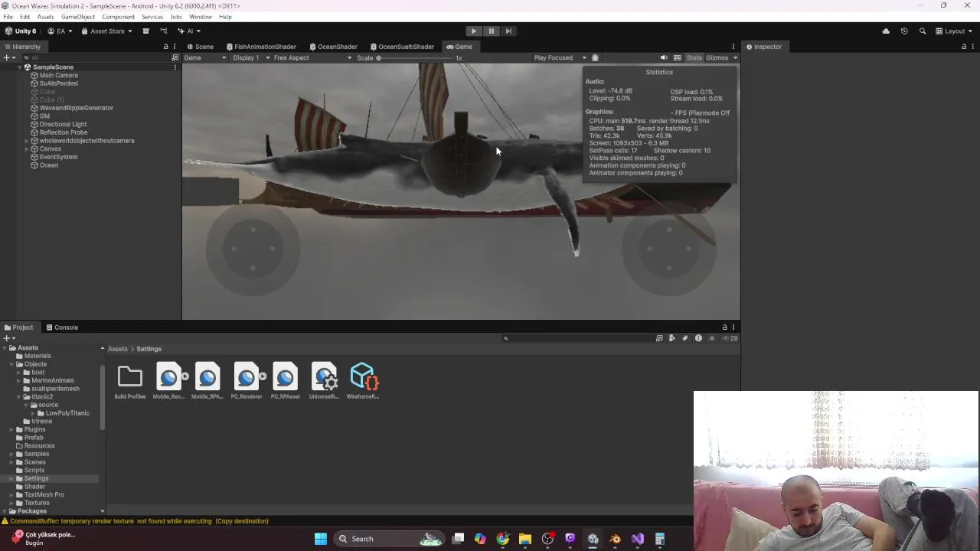The height and width of the screenshot is (551, 980).
Task: Open the Unity cloud services icon
Action: coord(886,31)
